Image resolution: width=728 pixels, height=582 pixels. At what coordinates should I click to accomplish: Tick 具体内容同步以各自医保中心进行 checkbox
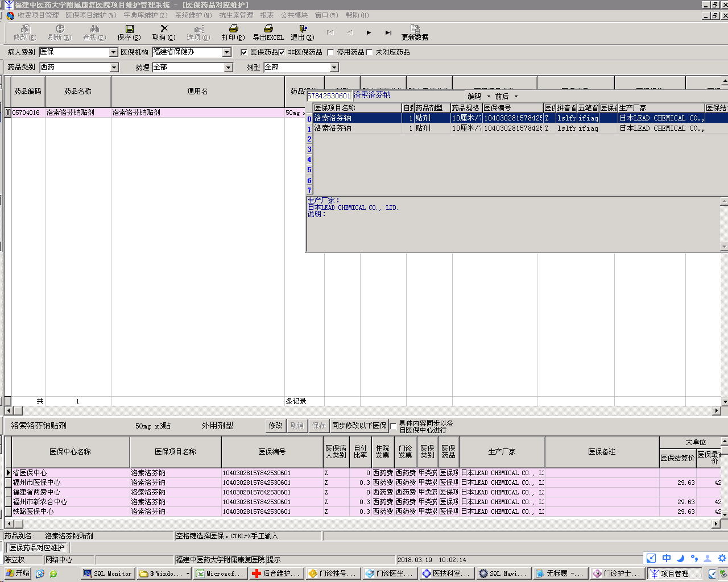coord(393,427)
